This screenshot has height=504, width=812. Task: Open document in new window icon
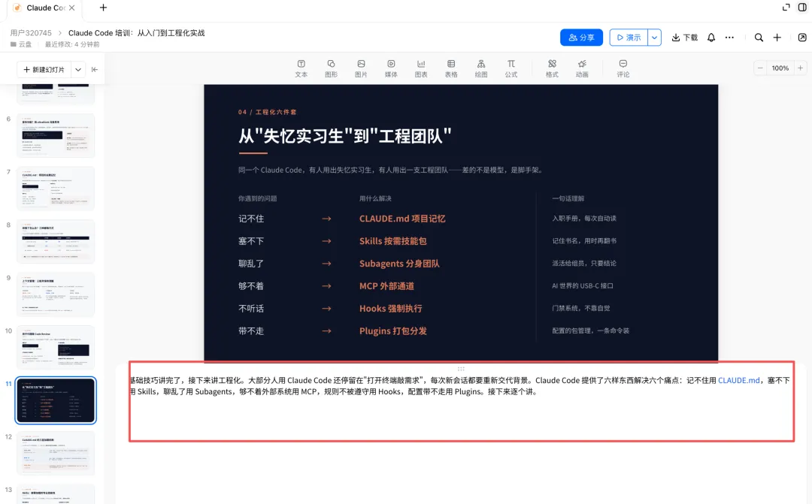(802, 38)
